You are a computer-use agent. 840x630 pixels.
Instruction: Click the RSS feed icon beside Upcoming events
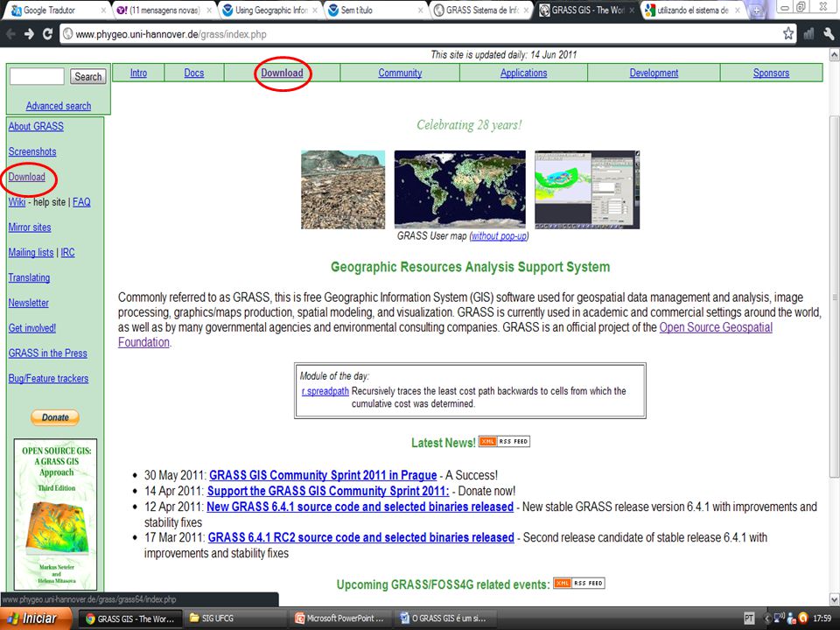point(579,583)
